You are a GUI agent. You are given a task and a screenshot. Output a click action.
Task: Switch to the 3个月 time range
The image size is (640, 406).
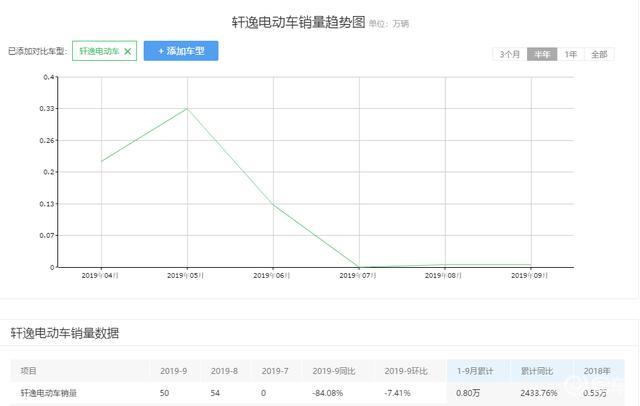(x=510, y=54)
